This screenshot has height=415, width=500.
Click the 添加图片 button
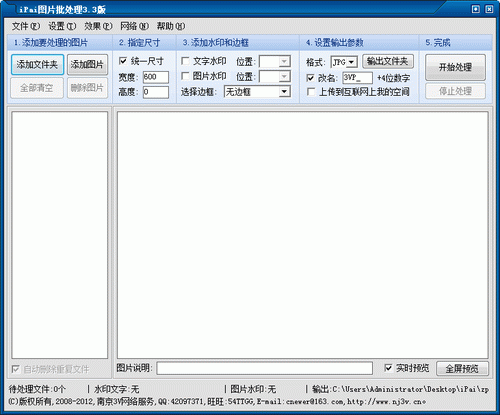[87, 65]
